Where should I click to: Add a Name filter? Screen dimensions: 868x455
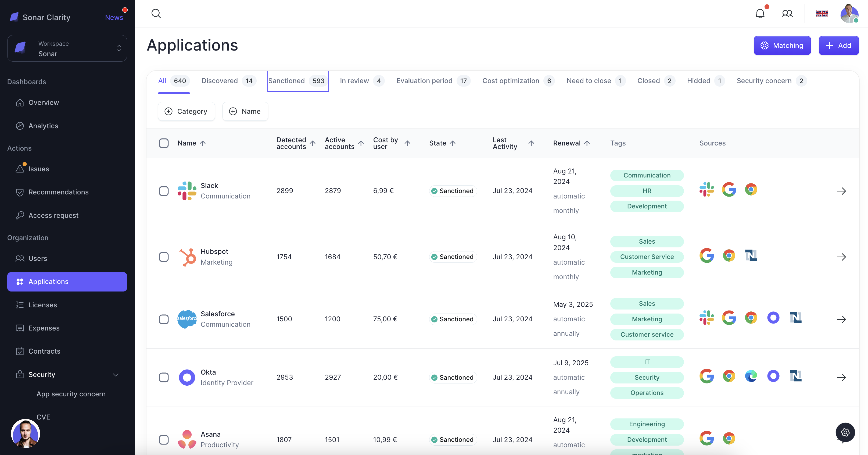[245, 111]
